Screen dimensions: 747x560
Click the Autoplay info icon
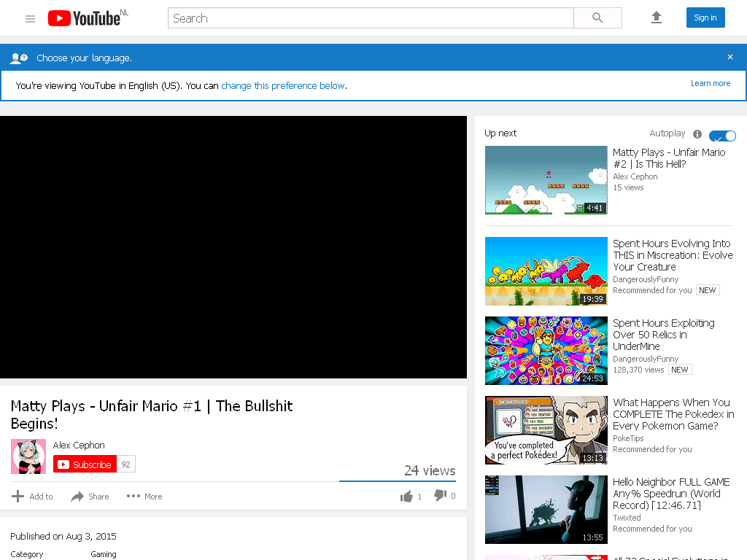(697, 134)
